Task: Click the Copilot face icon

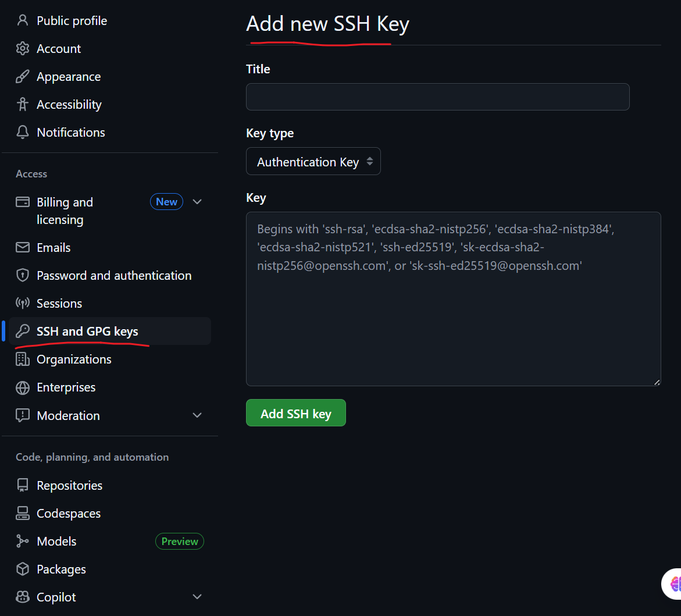Action: [23, 597]
